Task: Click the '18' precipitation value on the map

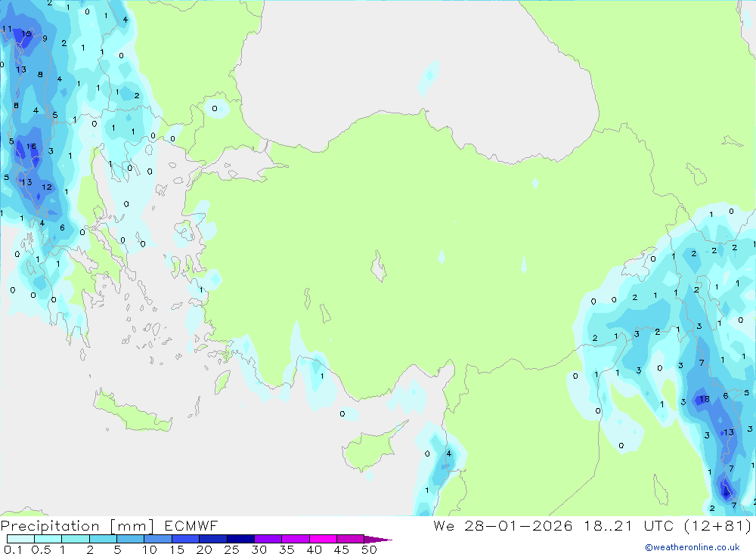Action: click(705, 399)
